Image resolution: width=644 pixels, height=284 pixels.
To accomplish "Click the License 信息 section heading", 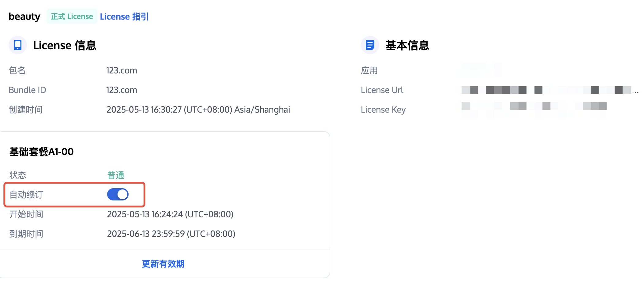I will pyautogui.click(x=65, y=45).
